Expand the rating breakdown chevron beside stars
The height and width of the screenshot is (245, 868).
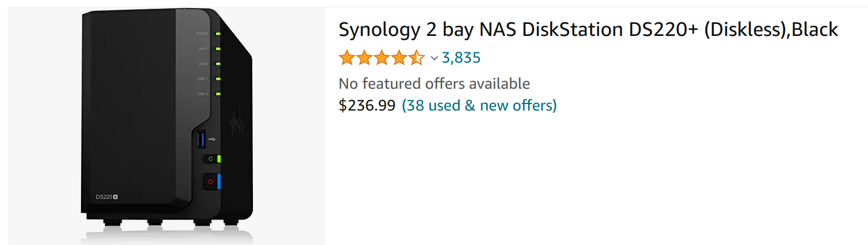[434, 58]
